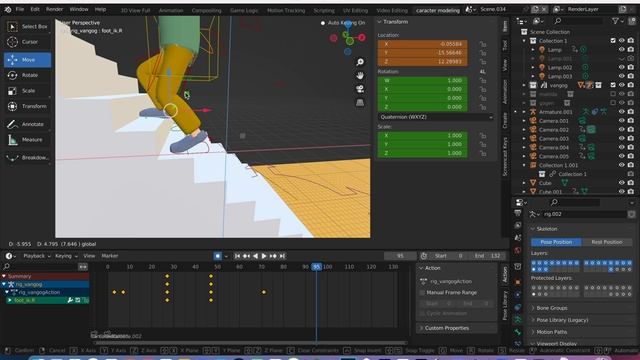Image resolution: width=640 pixels, height=360 pixels.
Task: Activate the Breakdowner tool
Action: (x=27, y=158)
